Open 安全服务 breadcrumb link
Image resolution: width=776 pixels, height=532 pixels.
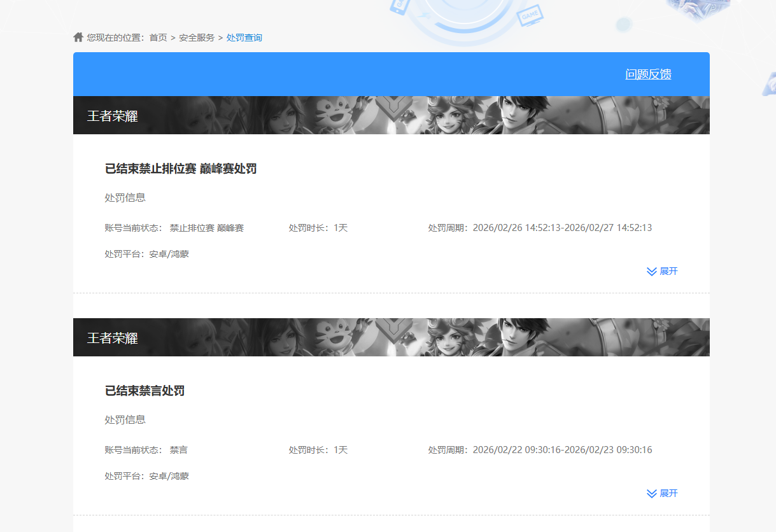click(197, 38)
